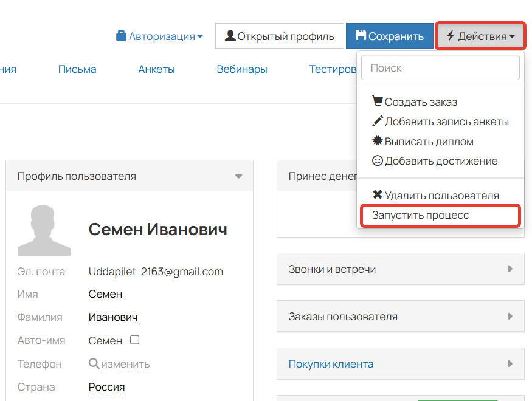Click the Сохранить button
Screen dimensions: 532x401
pos(390,35)
